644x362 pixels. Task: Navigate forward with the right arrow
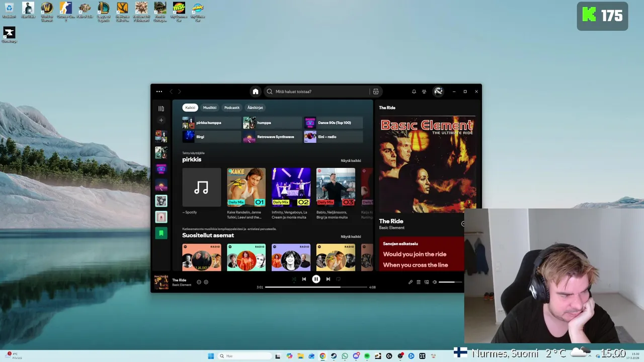(x=180, y=92)
